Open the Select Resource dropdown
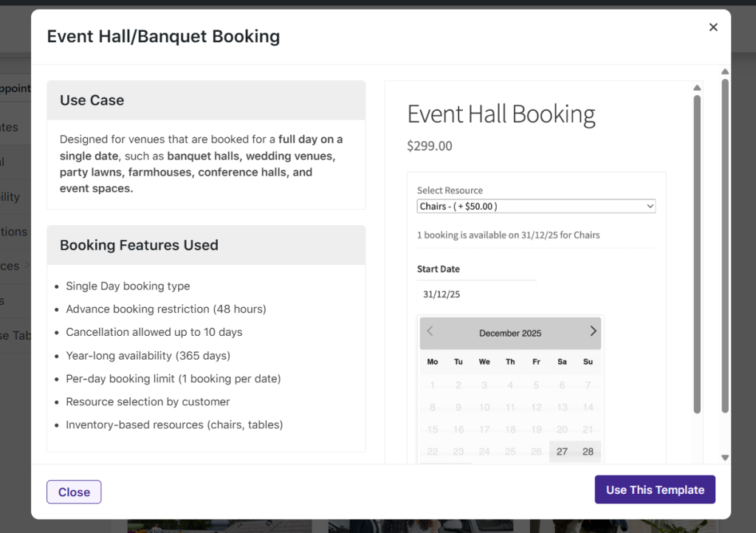 click(x=536, y=206)
